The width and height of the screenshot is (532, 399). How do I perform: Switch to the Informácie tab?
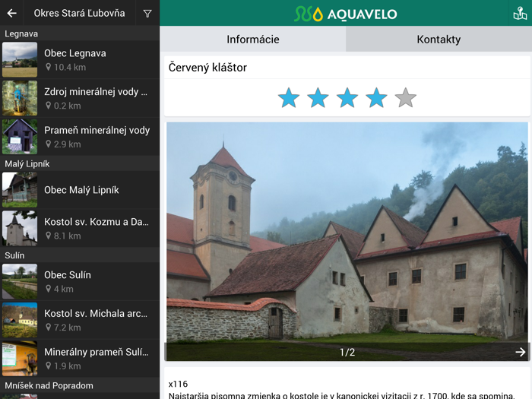click(253, 39)
